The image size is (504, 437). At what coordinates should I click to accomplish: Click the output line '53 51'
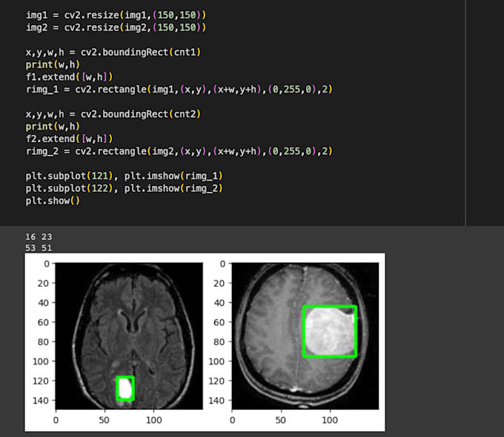[39, 247]
